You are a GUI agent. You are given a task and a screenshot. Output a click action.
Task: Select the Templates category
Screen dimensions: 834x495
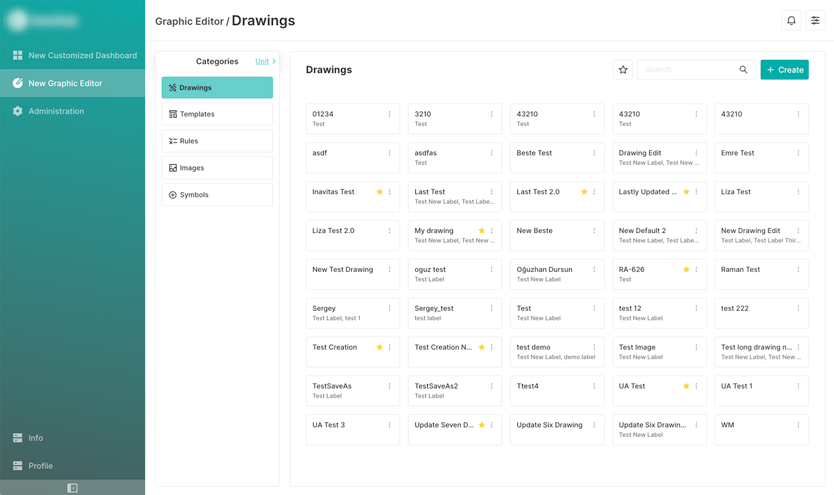click(x=217, y=114)
